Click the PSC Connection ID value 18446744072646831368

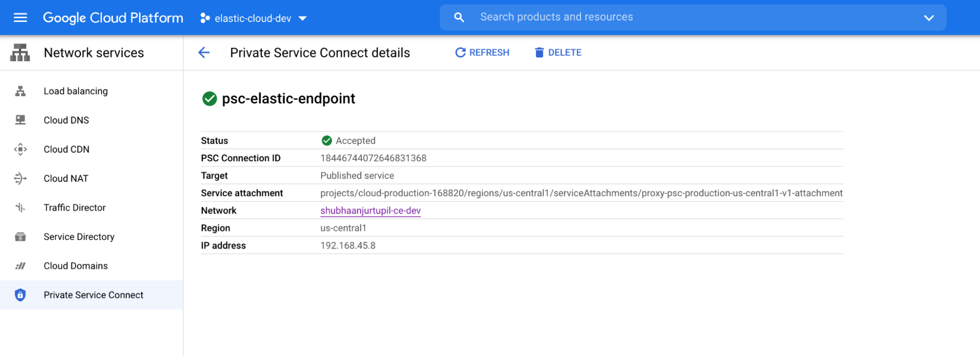(374, 158)
